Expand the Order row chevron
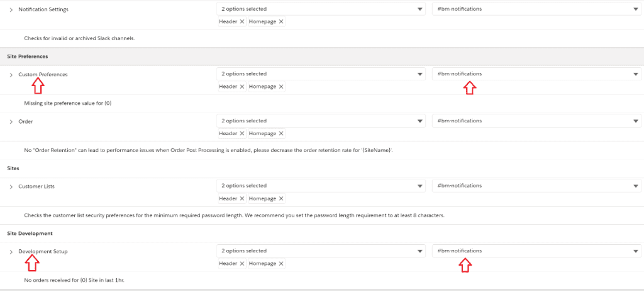 coord(11,121)
